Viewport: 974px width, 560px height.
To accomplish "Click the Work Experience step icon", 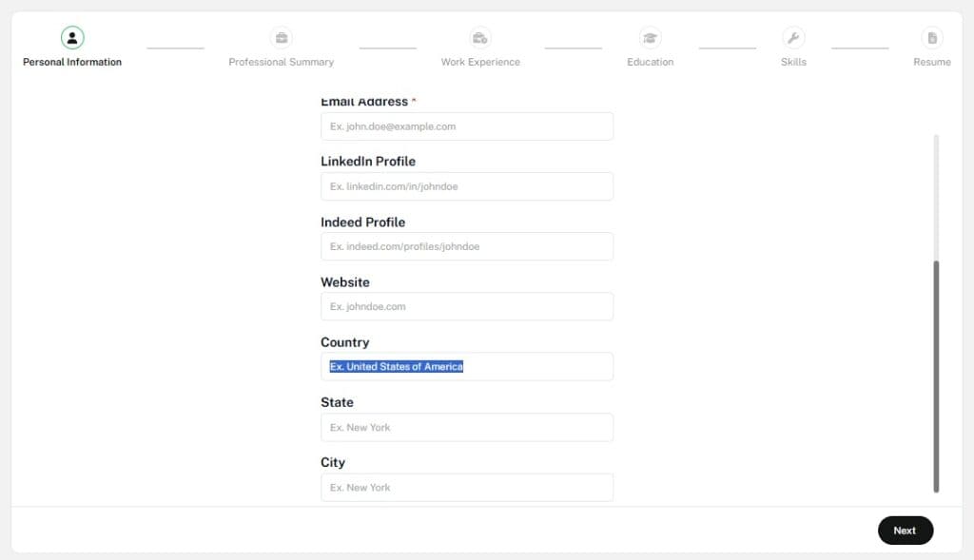I will (480, 38).
